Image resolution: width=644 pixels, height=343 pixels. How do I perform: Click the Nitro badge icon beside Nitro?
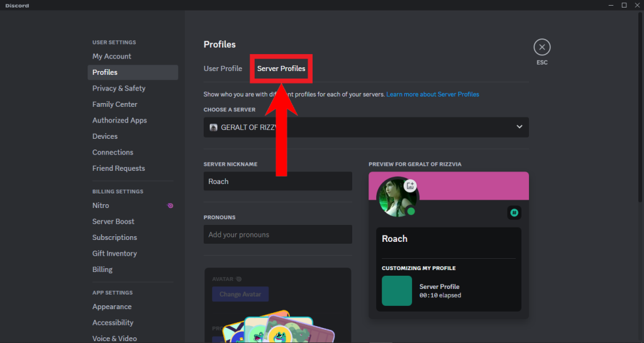coord(170,205)
